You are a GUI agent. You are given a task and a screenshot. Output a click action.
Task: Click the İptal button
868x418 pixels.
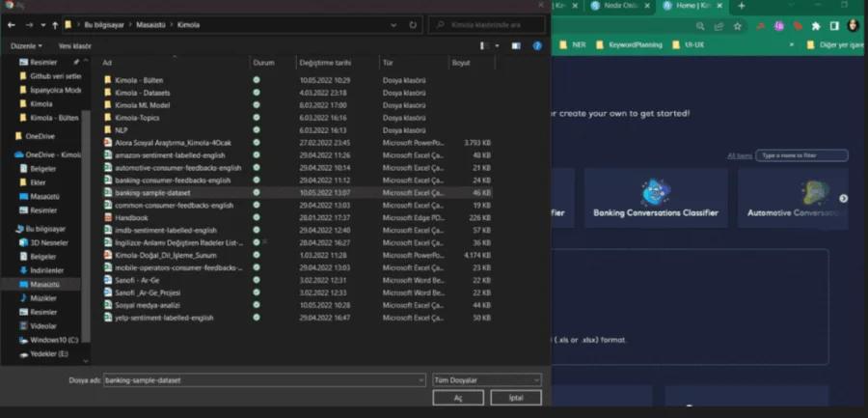(515, 398)
